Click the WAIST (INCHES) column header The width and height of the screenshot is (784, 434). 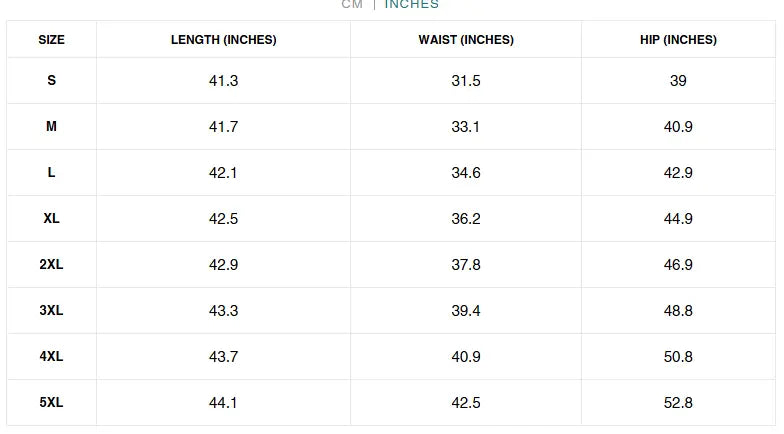466,40
